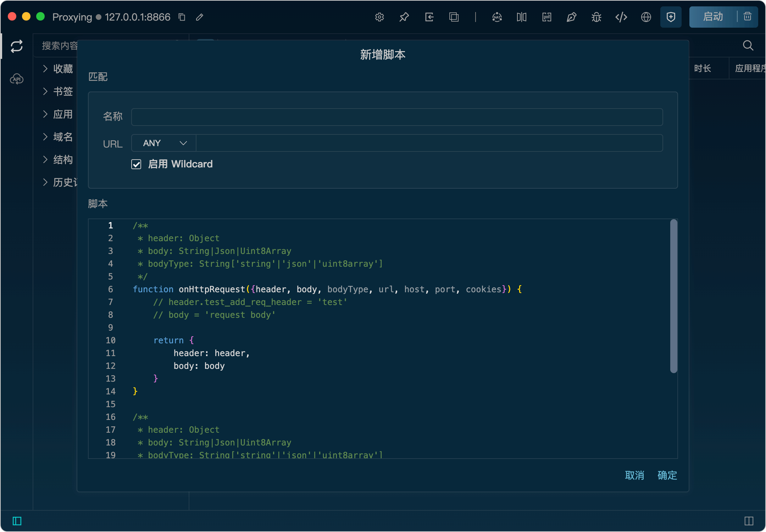Click the NAT network icon
766x532 pixels.
pyautogui.click(x=497, y=17)
